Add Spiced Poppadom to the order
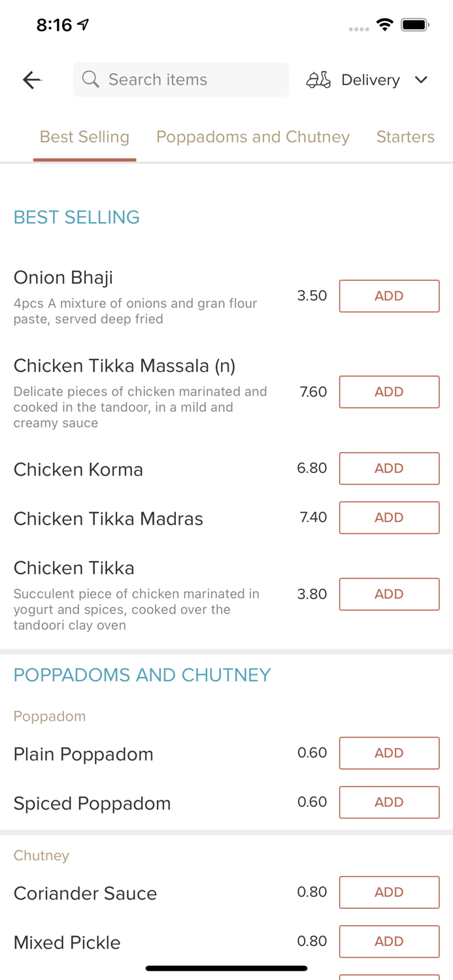The width and height of the screenshot is (453, 980). 389,802
